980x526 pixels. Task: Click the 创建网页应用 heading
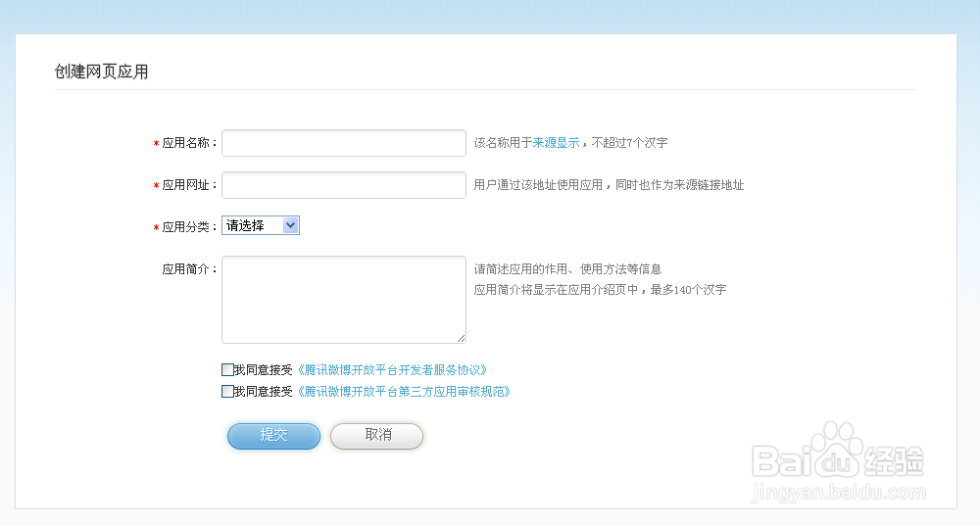101,72
